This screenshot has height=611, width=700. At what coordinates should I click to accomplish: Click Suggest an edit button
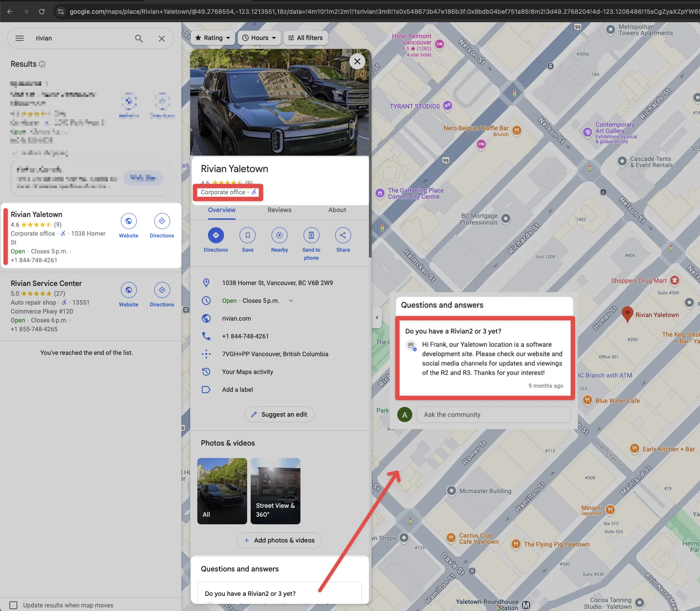tap(280, 414)
